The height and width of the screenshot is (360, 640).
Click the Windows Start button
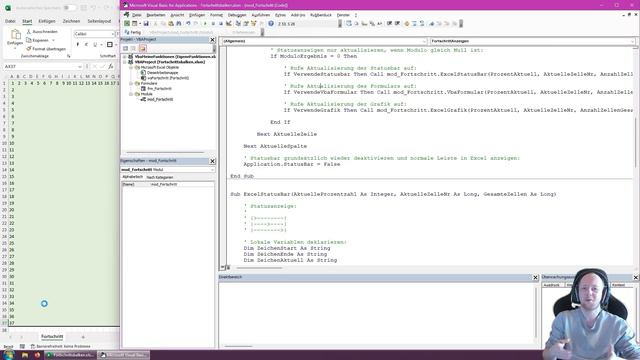point(8,355)
